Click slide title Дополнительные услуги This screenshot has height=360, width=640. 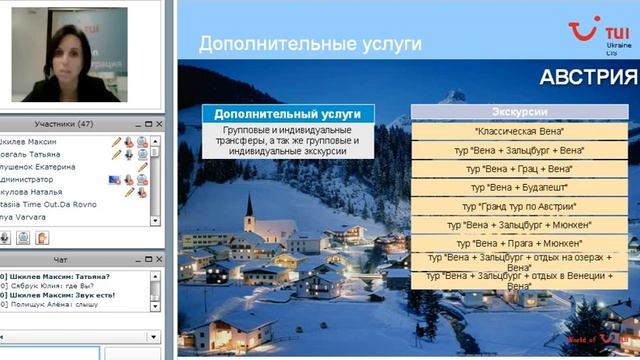[310, 44]
